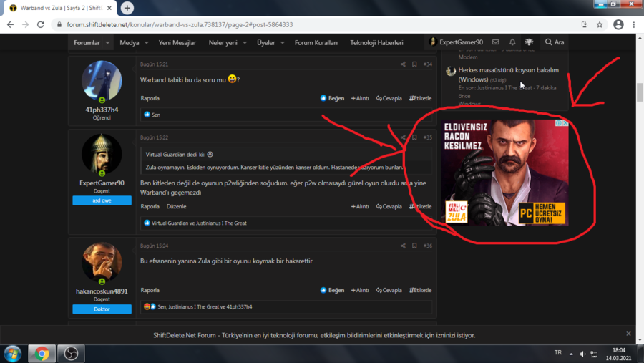Share post #34 via share icon

coord(403,64)
